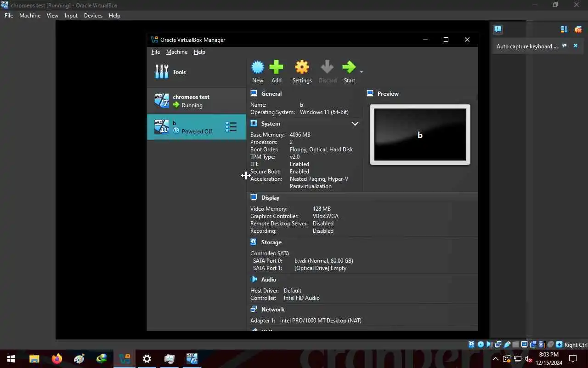Viewport: 588px width, 368px height.
Task: Click the Intel PRO/1000 MT Desktop (NAT) adapter
Action: (321, 321)
